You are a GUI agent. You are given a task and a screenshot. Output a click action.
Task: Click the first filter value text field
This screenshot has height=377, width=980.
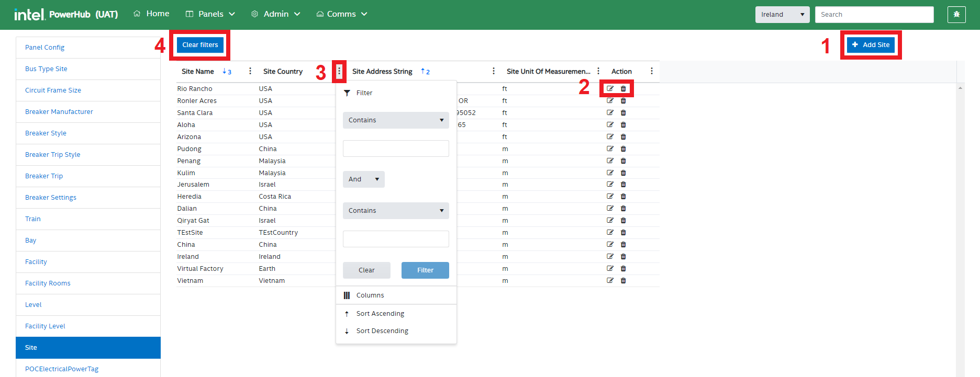click(396, 148)
